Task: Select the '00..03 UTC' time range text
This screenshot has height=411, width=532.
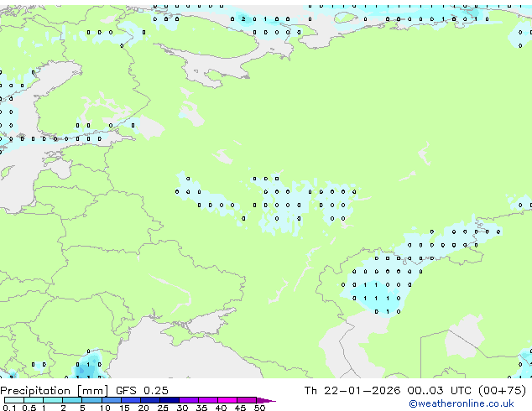Action: pyautogui.click(x=440, y=391)
